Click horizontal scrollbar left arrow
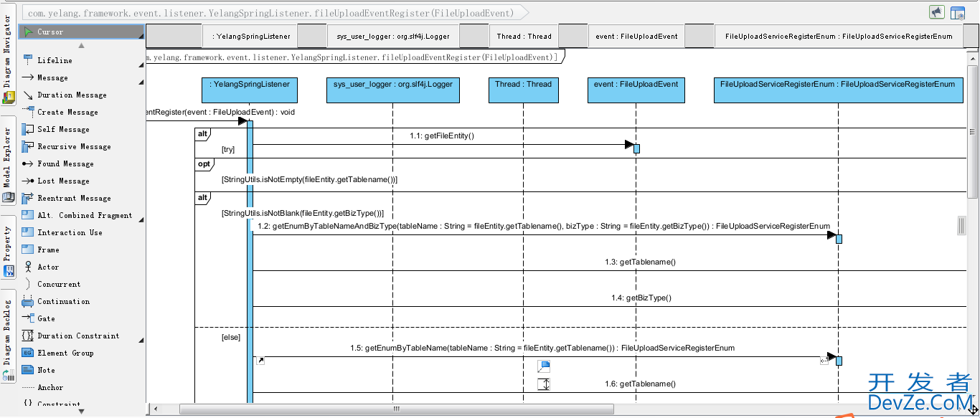Viewport: 980px width, 418px height. pyautogui.click(x=156, y=409)
